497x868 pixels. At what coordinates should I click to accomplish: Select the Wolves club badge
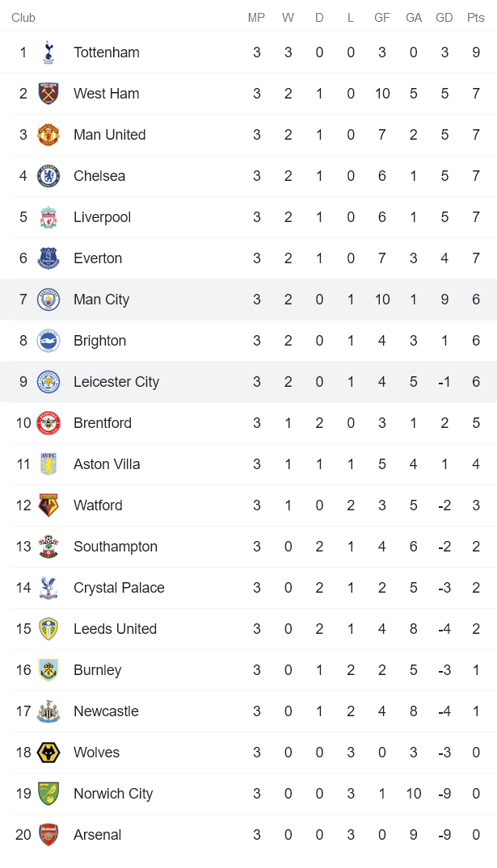tap(47, 752)
